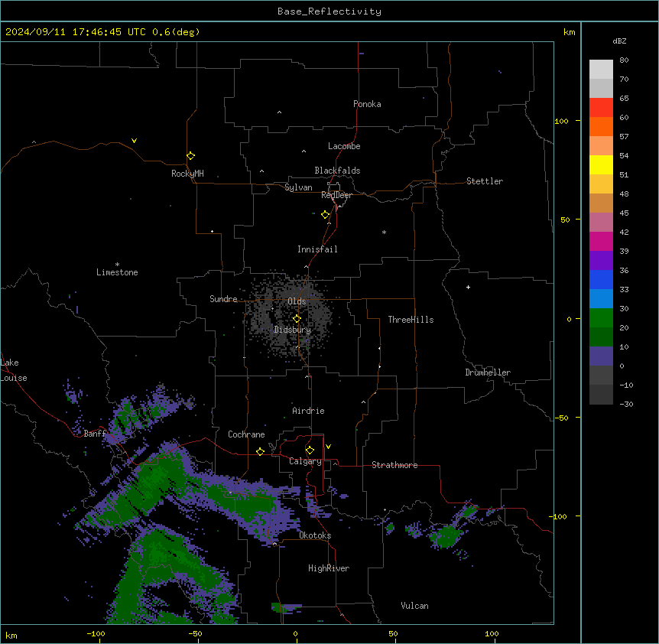Click the RockyMH label

[187, 174]
